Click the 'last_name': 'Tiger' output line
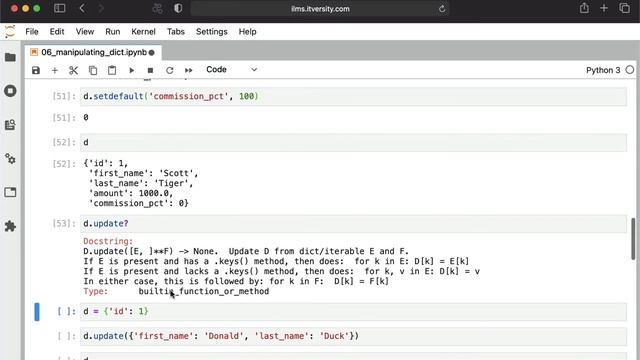The height and width of the screenshot is (360, 640). click(141, 183)
